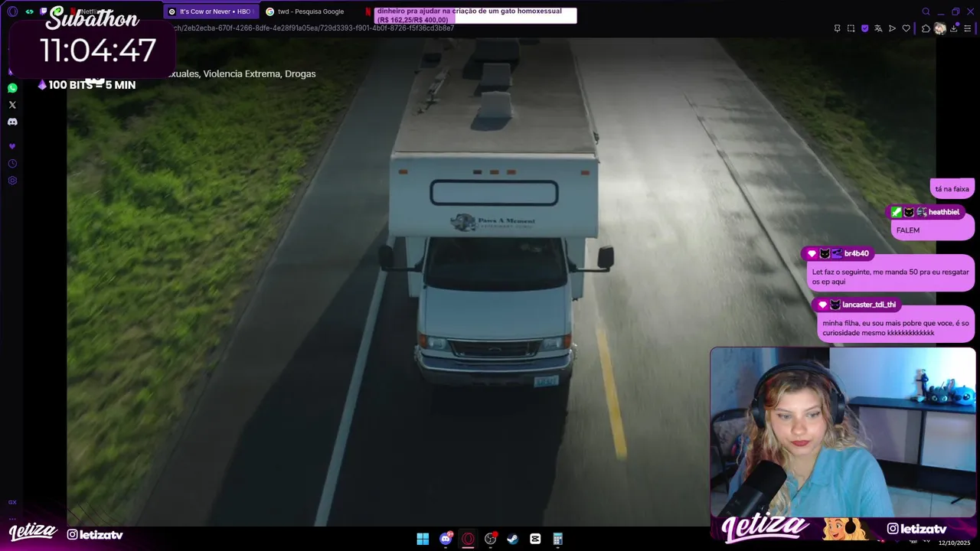Click the lancaster_tdl_thi chat username
Image resolution: width=980 pixels, height=551 pixels.
tap(869, 305)
